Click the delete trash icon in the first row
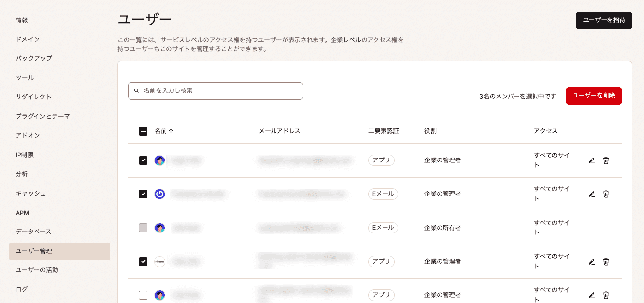 point(606,160)
